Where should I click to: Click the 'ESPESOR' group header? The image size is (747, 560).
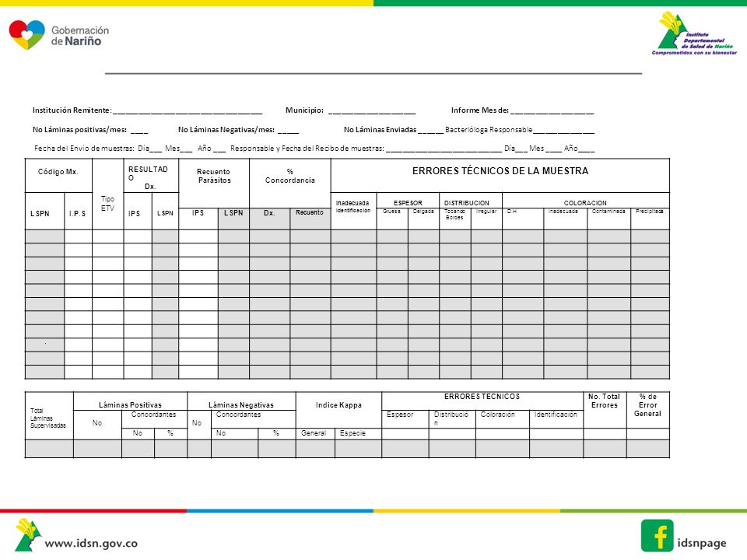(x=408, y=203)
